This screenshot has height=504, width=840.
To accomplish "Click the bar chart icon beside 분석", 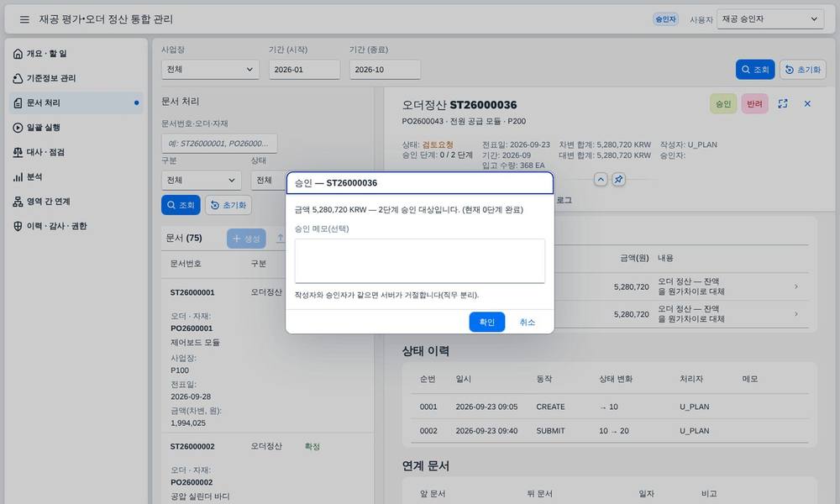I will [18, 176].
